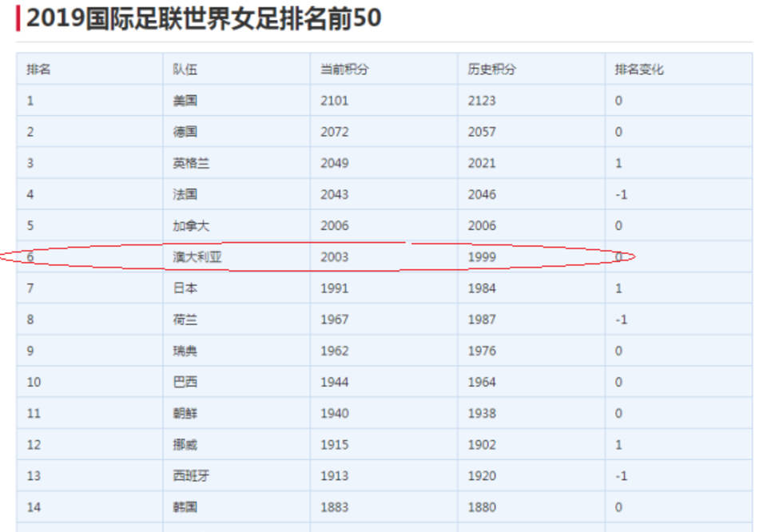759x532 pixels.
Task: Select 澳大利亚's current points value 2003
Action: 335,257
